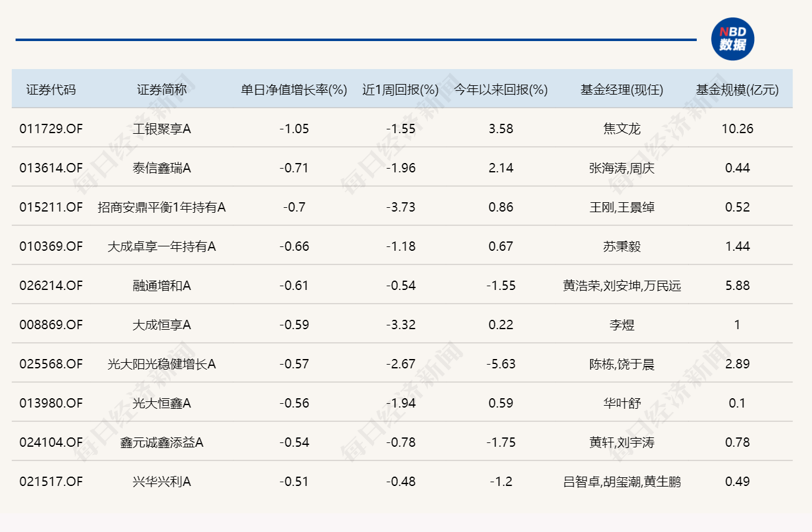Select managers cell 陈栋,饶于晨
812x532 pixels.
click(x=622, y=364)
